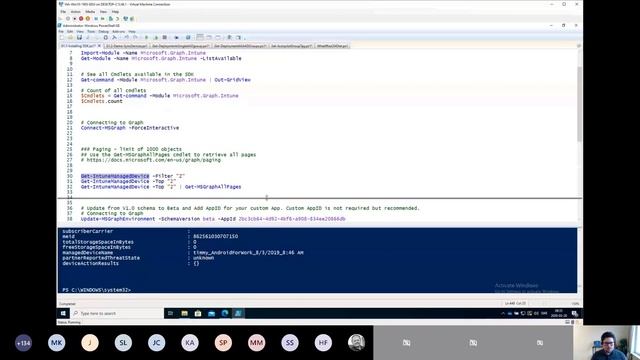Select participant MK avatar

pos(57,343)
